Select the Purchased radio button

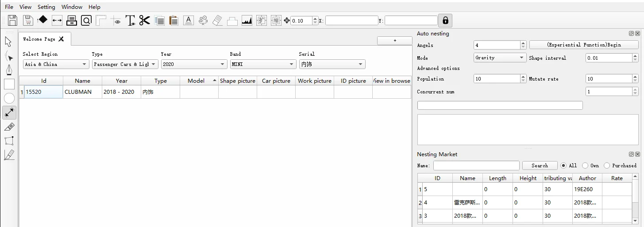(x=607, y=165)
